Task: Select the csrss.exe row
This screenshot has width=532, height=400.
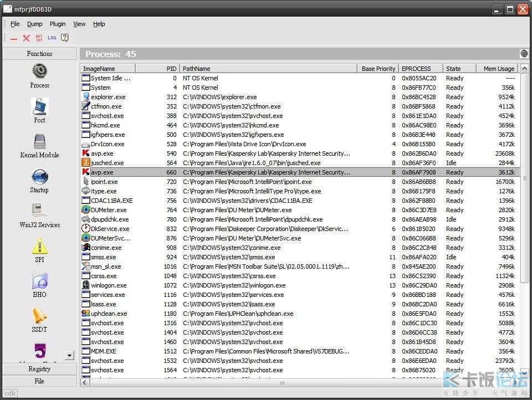Action: pos(300,276)
